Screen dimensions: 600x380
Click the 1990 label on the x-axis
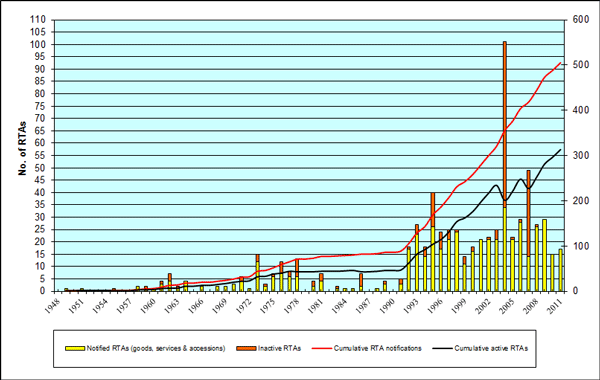(x=387, y=307)
